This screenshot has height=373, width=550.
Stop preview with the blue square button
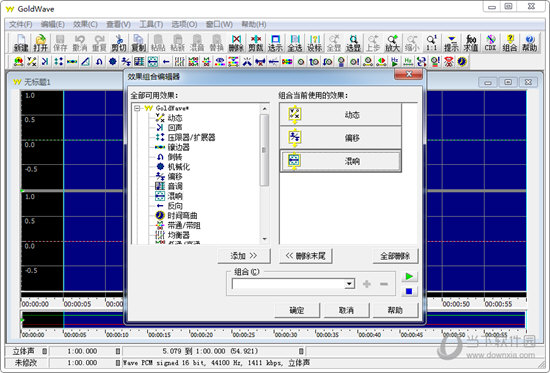[x=409, y=291]
